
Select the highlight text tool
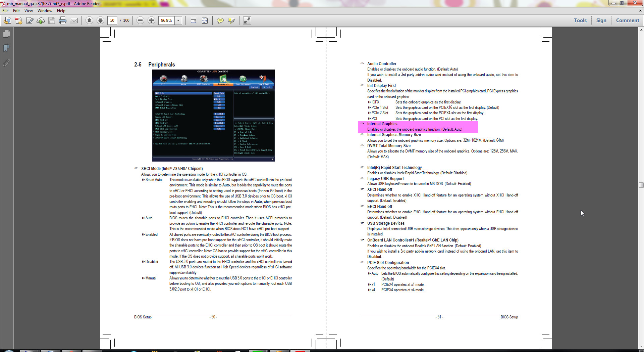pyautogui.click(x=231, y=20)
